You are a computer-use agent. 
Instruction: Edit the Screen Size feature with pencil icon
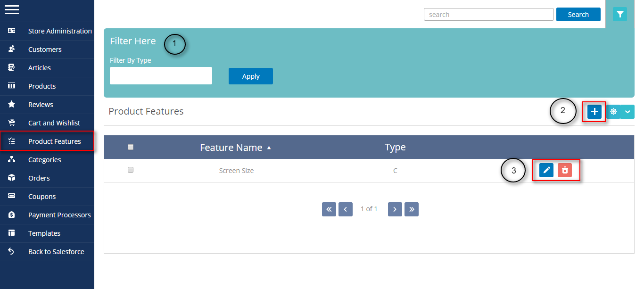(x=545, y=170)
